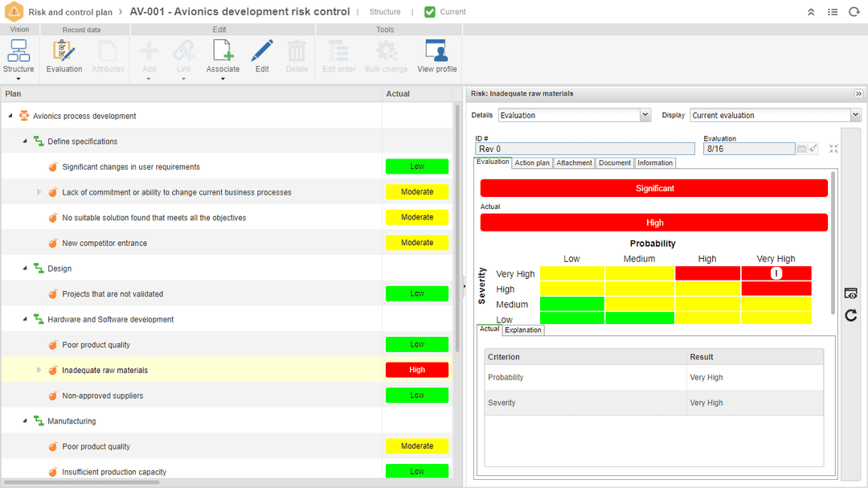Collapse the Define specifications node

coord(24,141)
